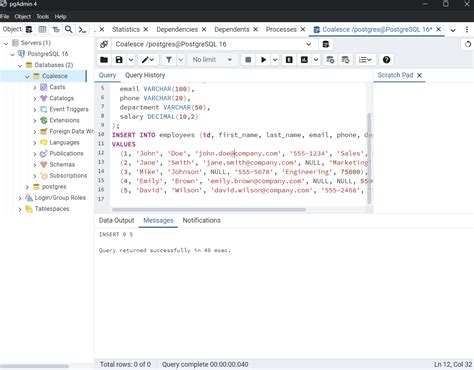
Task: Switch to the Processes tab
Action: (281, 29)
